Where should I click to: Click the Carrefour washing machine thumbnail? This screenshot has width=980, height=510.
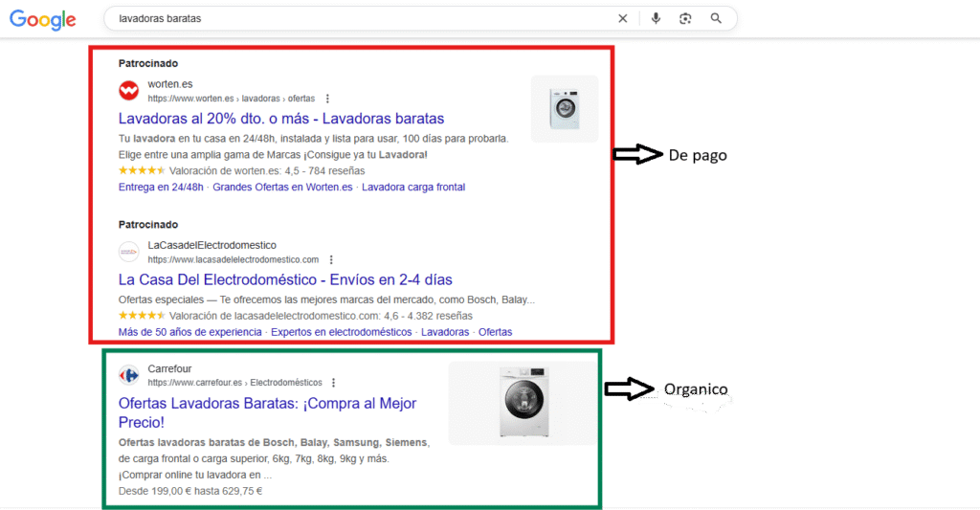(x=523, y=403)
